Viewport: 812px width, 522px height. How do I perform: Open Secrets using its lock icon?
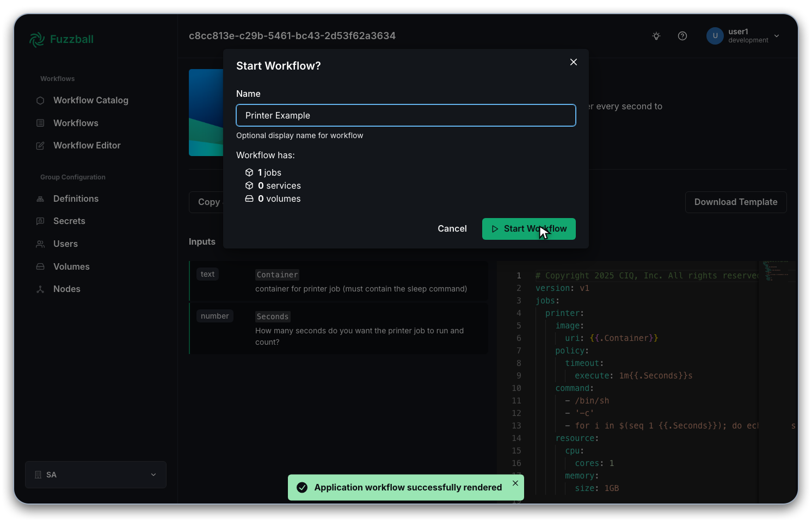[40, 221]
